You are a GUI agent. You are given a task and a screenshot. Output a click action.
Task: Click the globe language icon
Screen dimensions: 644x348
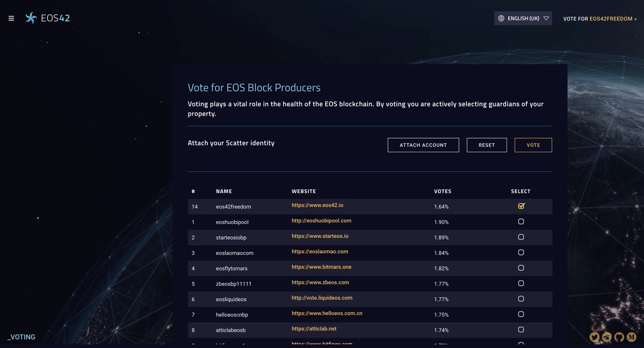coord(501,18)
